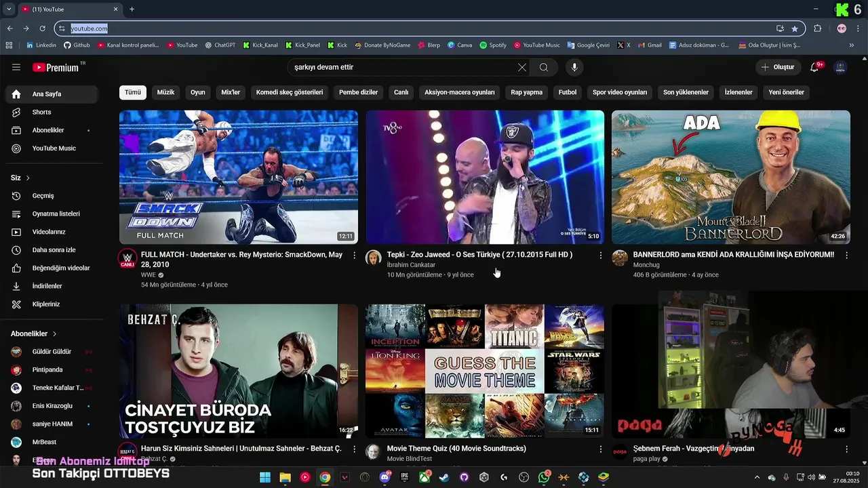Open İbrahim Cankatar channel avatar
This screenshot has width=868, height=488.
(x=374, y=258)
